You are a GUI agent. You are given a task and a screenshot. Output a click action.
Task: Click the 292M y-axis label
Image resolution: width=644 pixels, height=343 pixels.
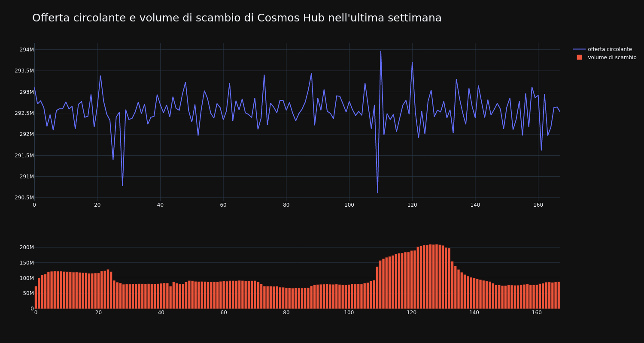[27, 134]
